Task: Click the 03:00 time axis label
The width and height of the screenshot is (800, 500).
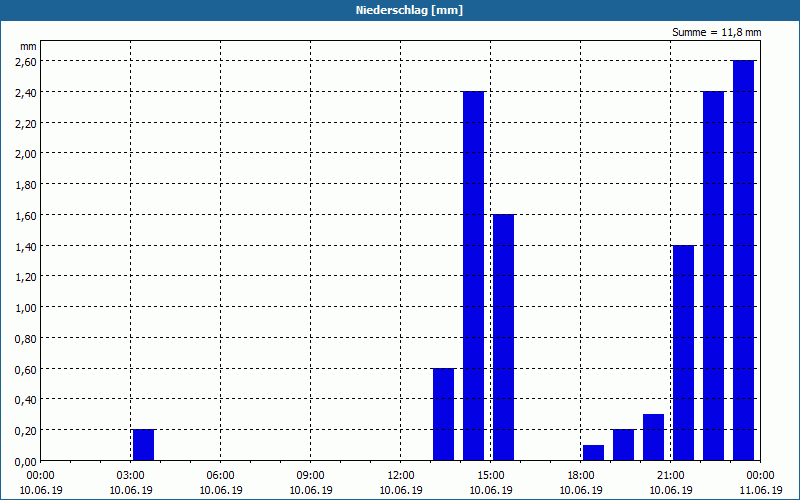Action: pyautogui.click(x=131, y=476)
